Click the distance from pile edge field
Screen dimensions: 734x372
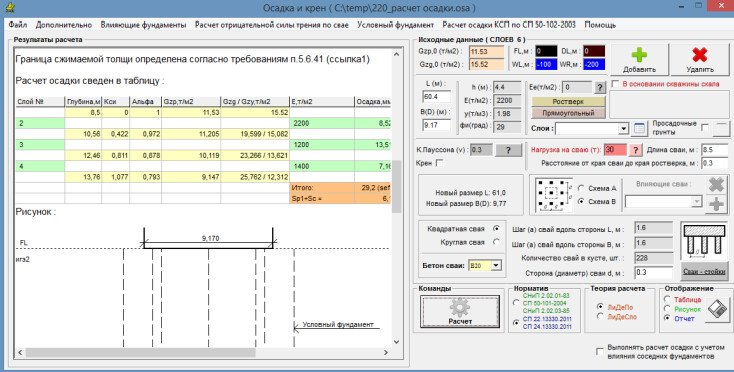tap(715, 163)
